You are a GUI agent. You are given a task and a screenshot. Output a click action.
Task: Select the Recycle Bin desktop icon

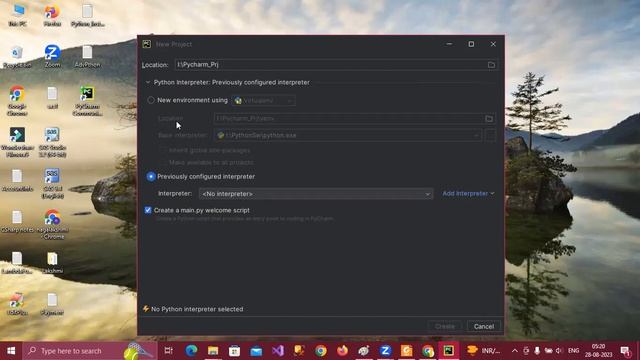click(x=17, y=57)
